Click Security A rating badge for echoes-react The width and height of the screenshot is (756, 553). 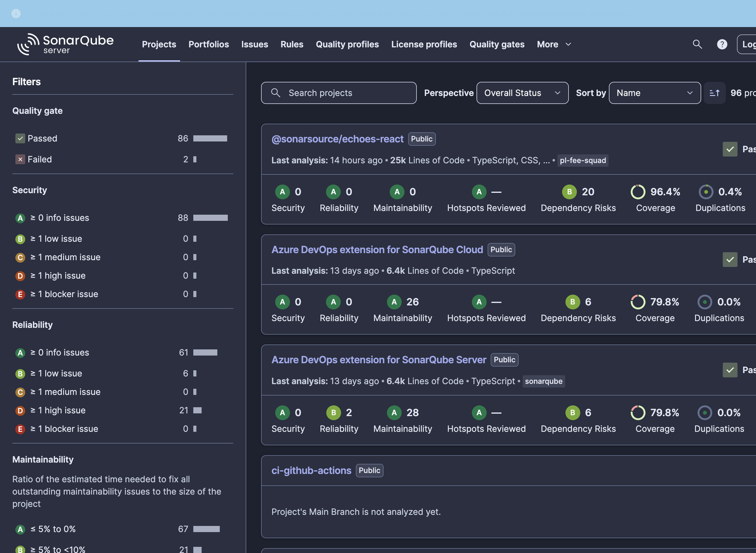point(282,192)
